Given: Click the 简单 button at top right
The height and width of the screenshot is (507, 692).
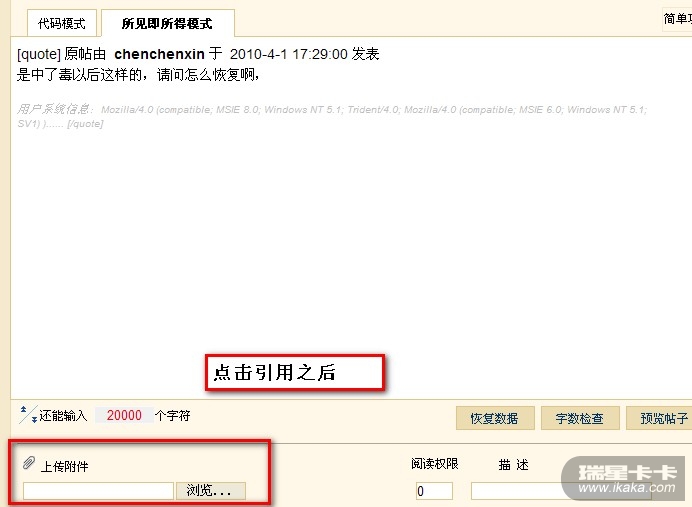Looking at the screenshot, I should coord(677,19).
